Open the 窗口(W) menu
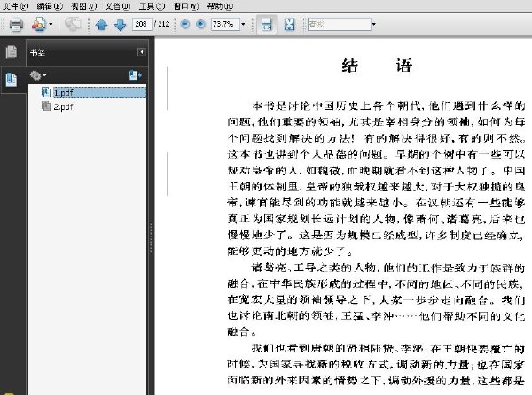532x395 pixels. point(186,6)
